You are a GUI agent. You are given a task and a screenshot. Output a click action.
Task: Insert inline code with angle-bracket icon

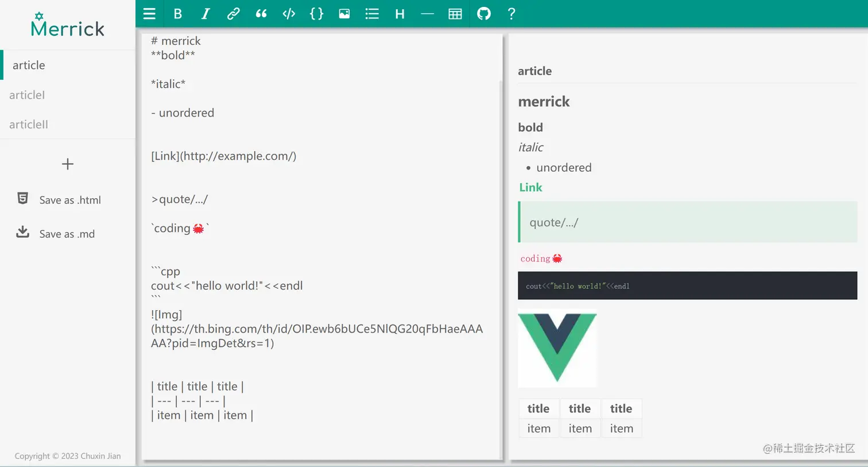(289, 14)
